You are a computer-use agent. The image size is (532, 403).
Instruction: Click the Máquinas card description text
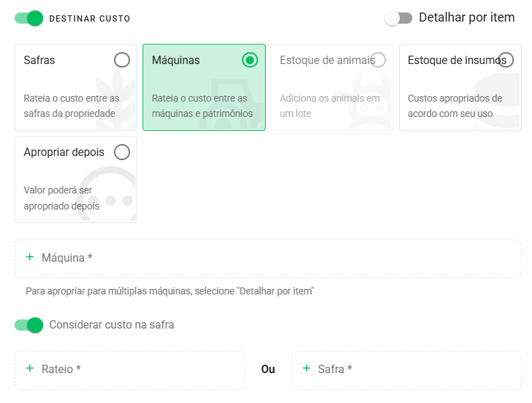[x=202, y=106]
